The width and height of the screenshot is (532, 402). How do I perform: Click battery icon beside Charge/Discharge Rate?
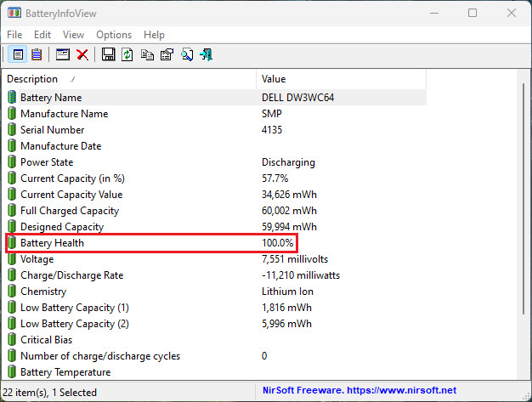tap(12, 275)
